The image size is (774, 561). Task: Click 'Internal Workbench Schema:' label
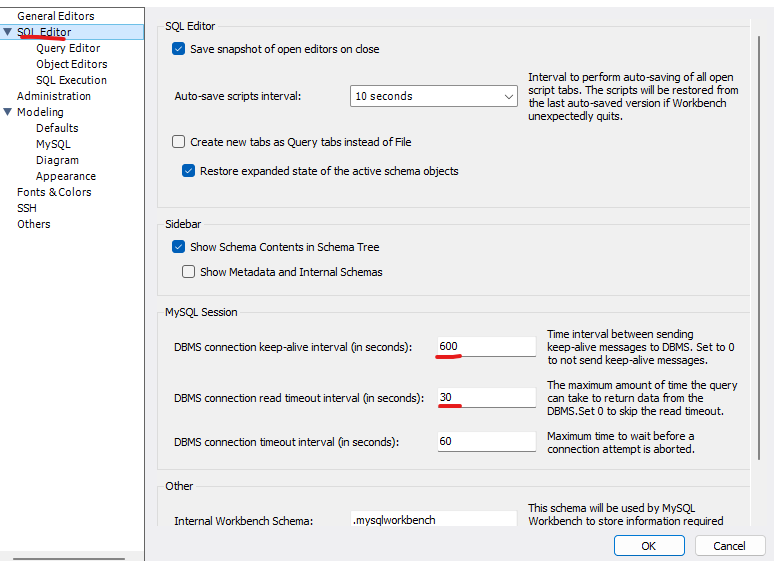[243, 521]
